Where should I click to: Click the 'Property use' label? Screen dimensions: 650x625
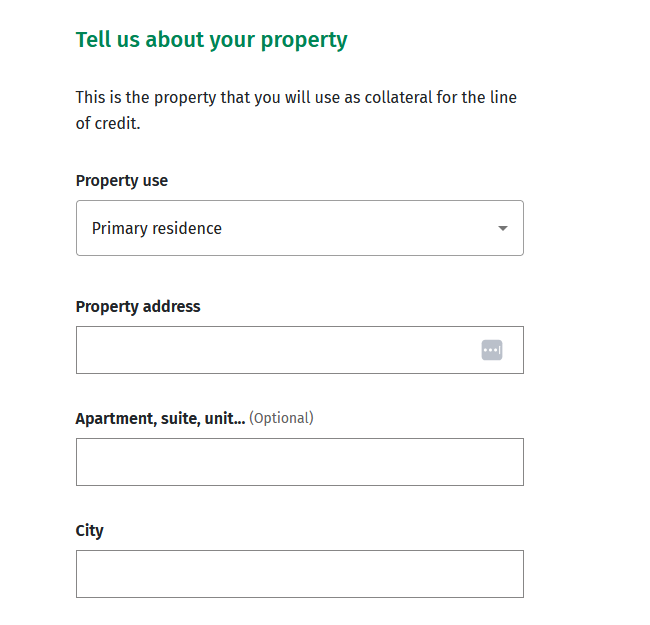[122, 181]
